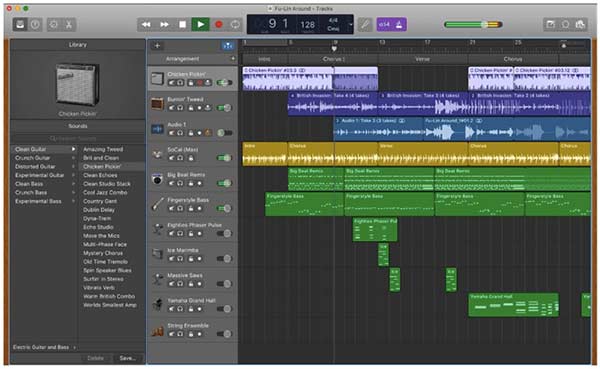
Task: Toggle the Metronome button
Action: coord(399,24)
